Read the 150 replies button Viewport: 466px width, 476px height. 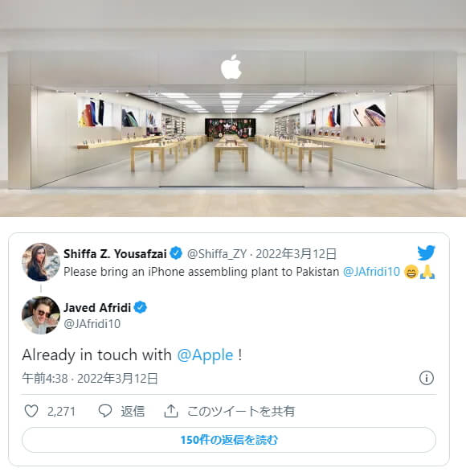229,440
